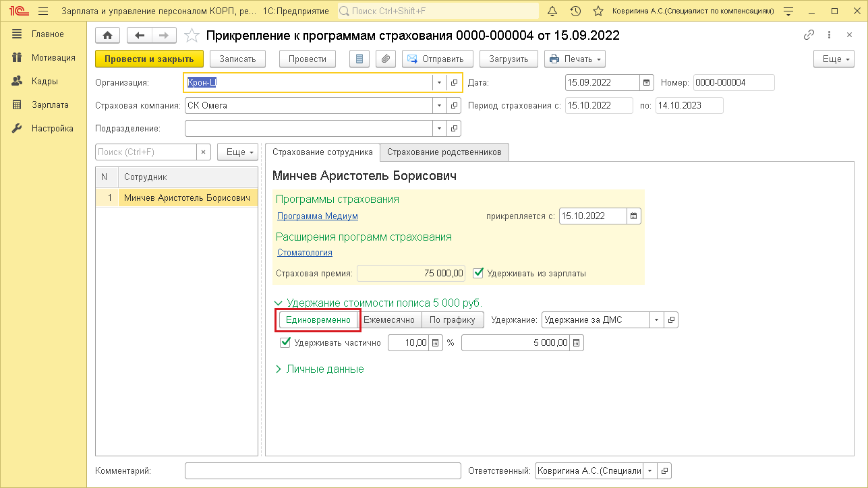Show the history clock icon

coord(575,11)
